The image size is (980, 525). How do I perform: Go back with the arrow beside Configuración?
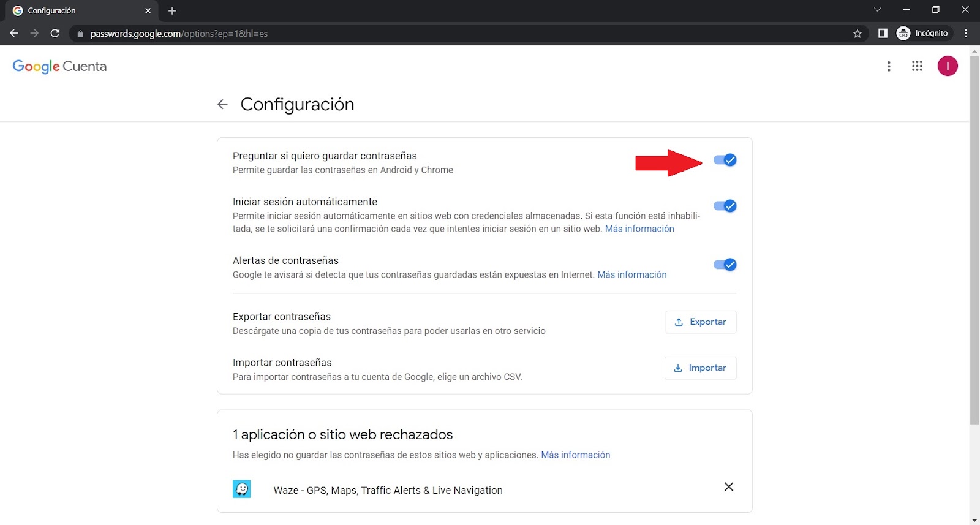click(222, 104)
